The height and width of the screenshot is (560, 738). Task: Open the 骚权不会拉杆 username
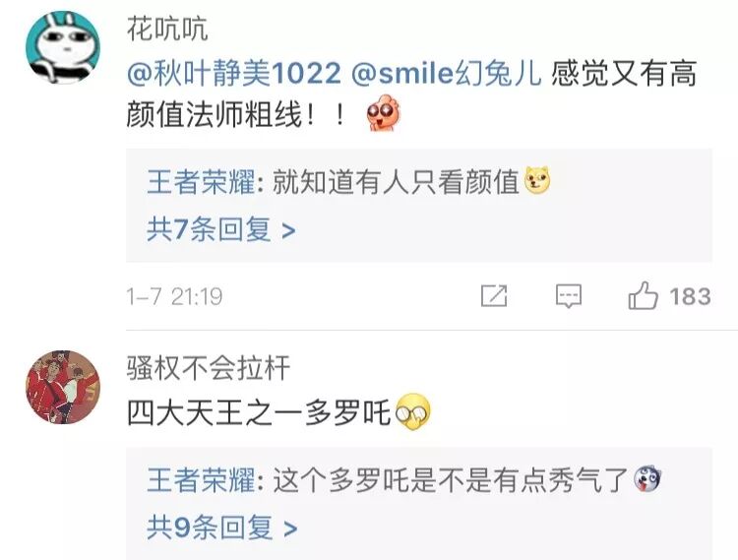pyautogui.click(x=209, y=367)
